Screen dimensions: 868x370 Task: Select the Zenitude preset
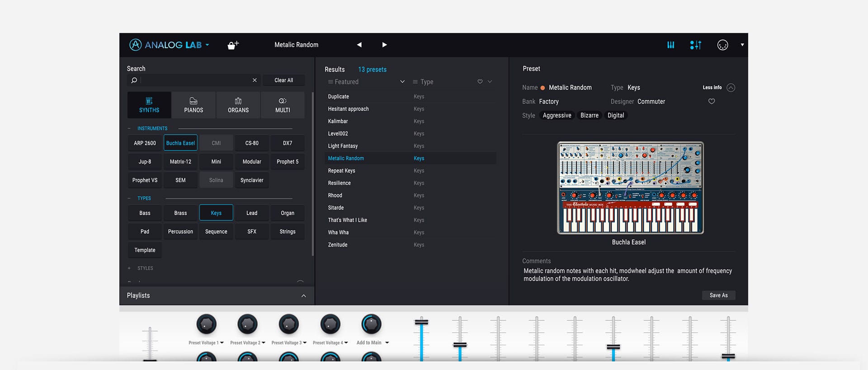410,245
